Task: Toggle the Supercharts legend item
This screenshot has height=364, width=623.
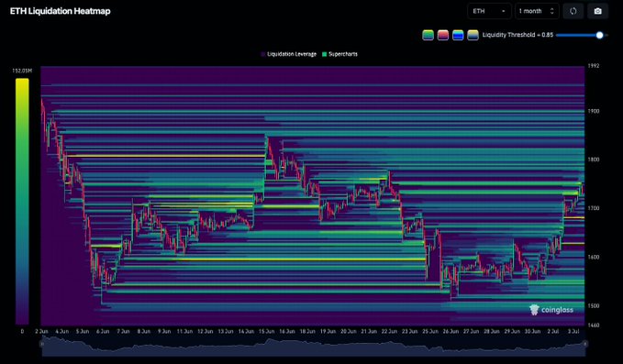Action: (339, 54)
